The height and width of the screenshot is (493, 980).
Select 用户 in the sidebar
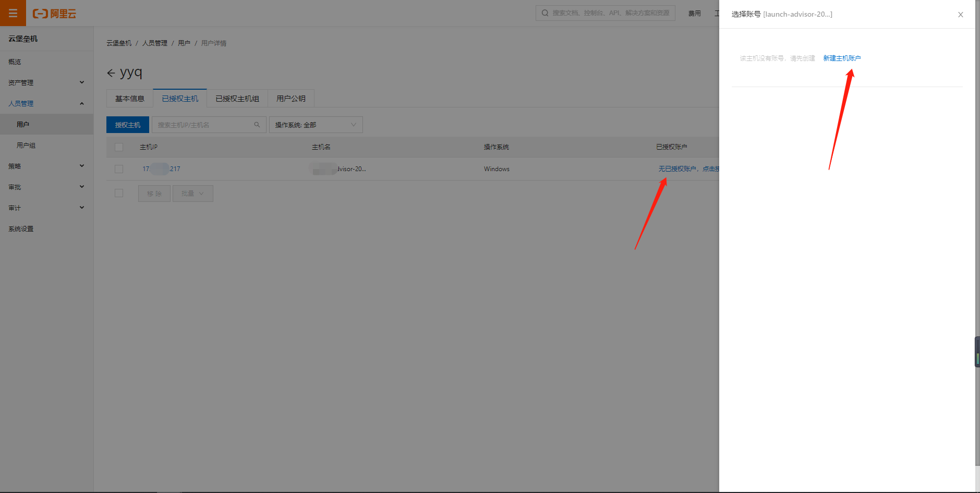(x=46, y=124)
